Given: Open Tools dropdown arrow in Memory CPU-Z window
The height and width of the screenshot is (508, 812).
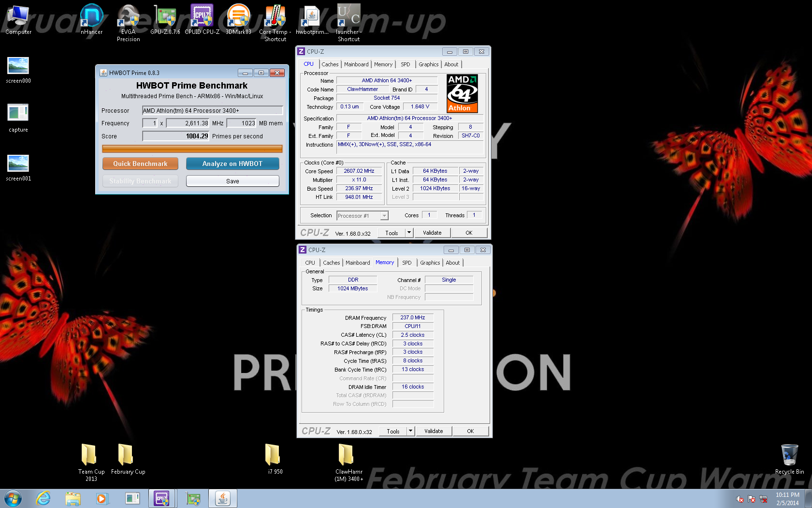Looking at the screenshot, I should (410, 431).
